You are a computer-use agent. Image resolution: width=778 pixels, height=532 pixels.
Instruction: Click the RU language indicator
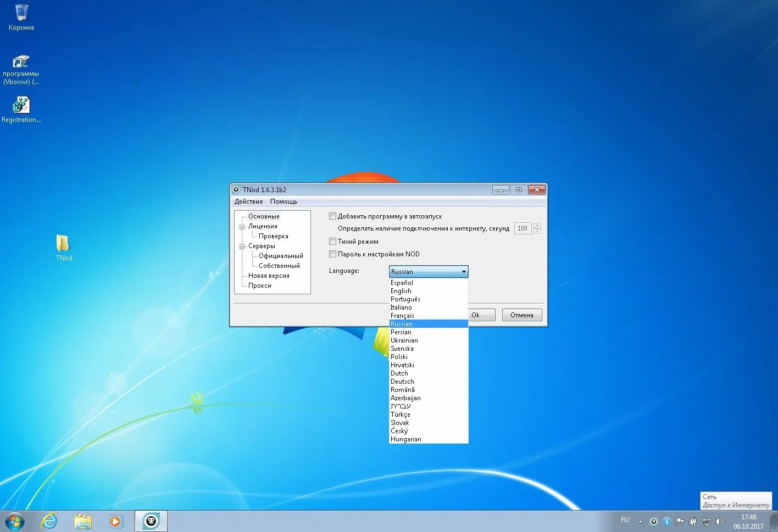(625, 520)
